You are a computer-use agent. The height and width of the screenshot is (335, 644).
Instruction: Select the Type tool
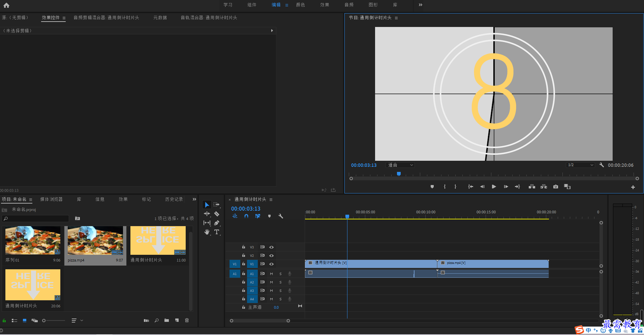pos(217,232)
